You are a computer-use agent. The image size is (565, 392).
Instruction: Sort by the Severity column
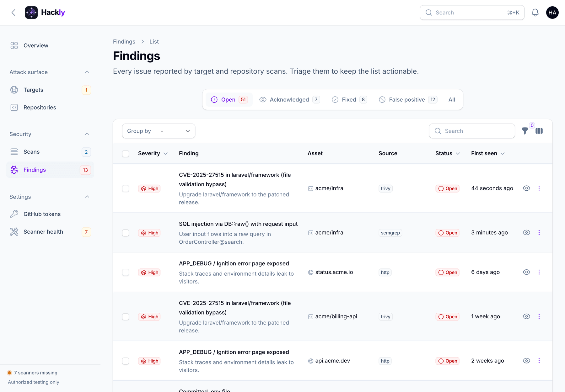153,153
